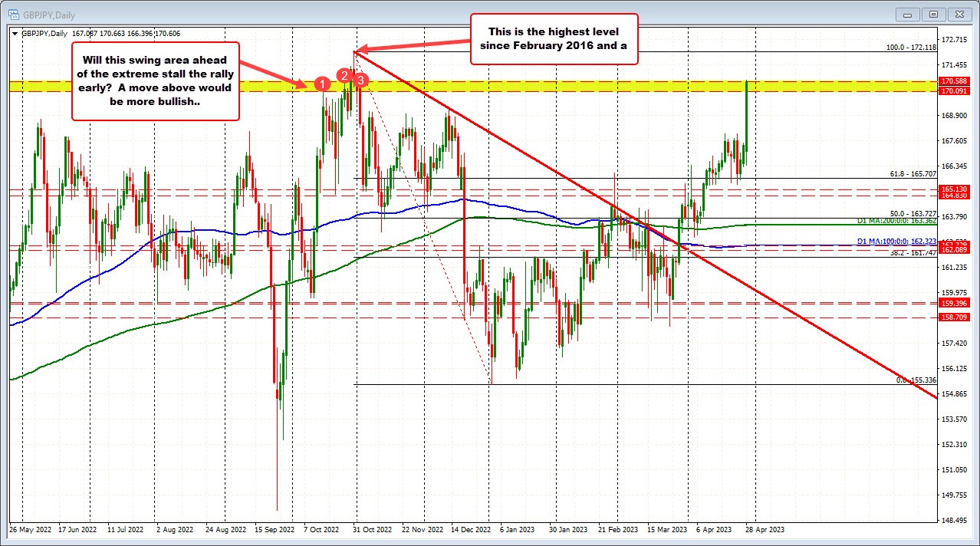Click 166.345 on the price axis
Viewport: 980px width, 546px height.
[955, 166]
